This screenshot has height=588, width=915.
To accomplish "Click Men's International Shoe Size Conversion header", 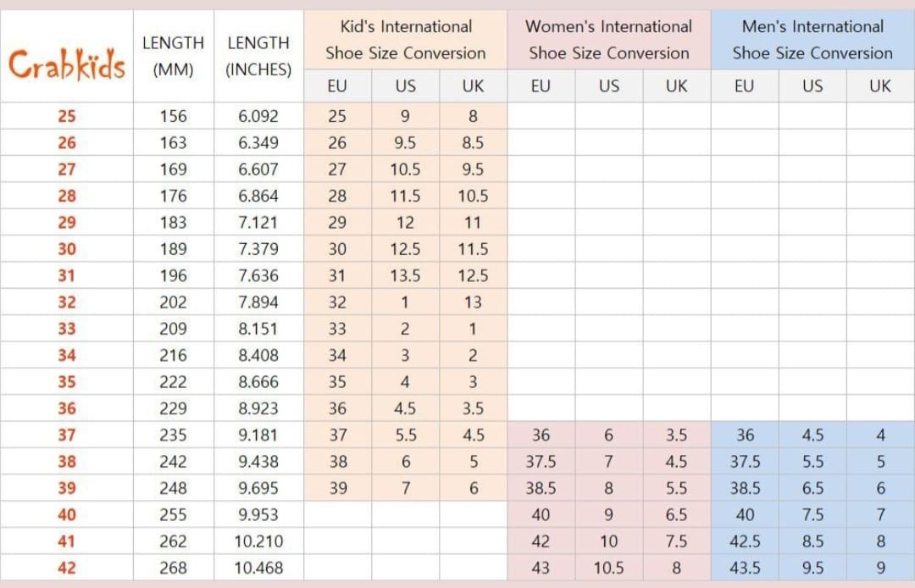I will click(812, 40).
